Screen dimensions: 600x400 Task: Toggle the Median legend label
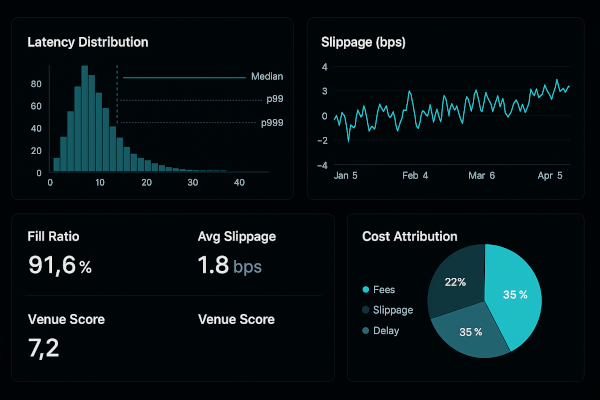[x=266, y=77]
